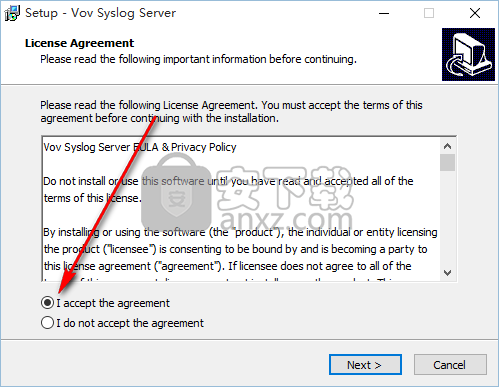Click the "Do not install or use" paragraph

click(x=228, y=190)
